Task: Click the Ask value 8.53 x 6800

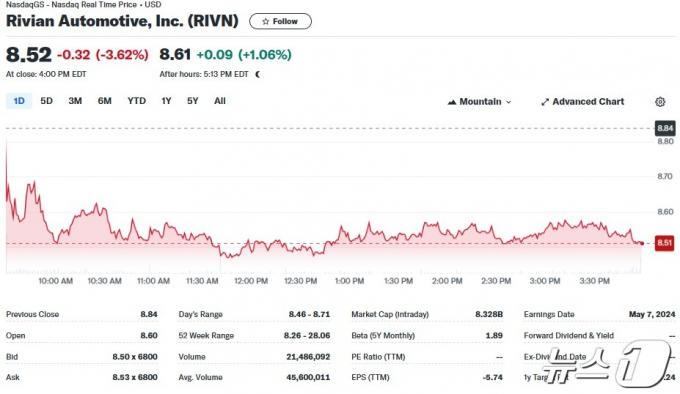Action: [x=135, y=378]
